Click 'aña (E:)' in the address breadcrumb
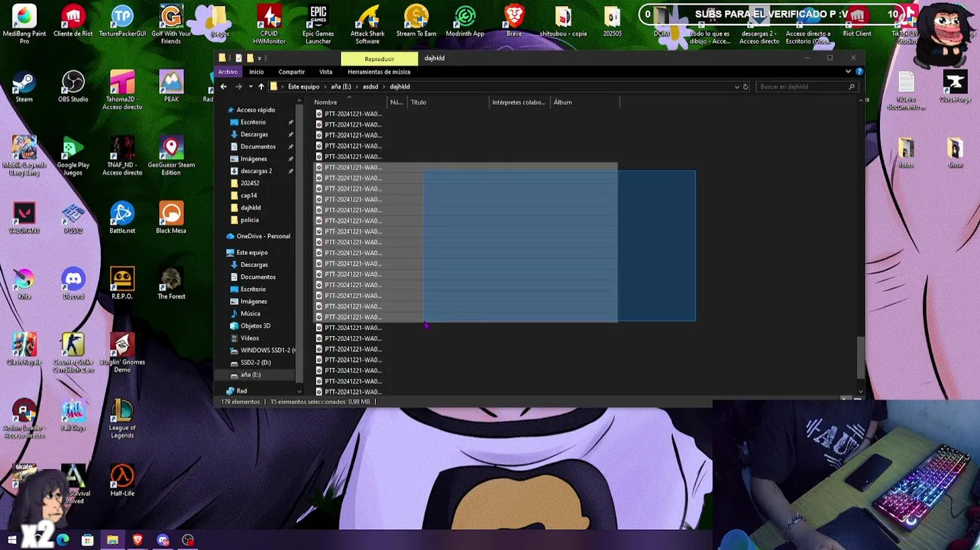980x550 pixels. click(x=341, y=86)
